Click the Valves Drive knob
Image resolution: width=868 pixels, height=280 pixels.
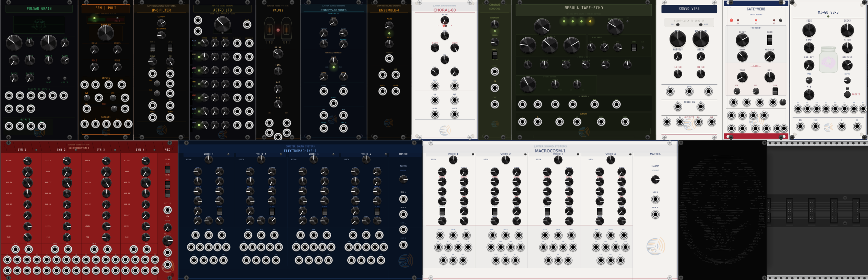point(278,54)
